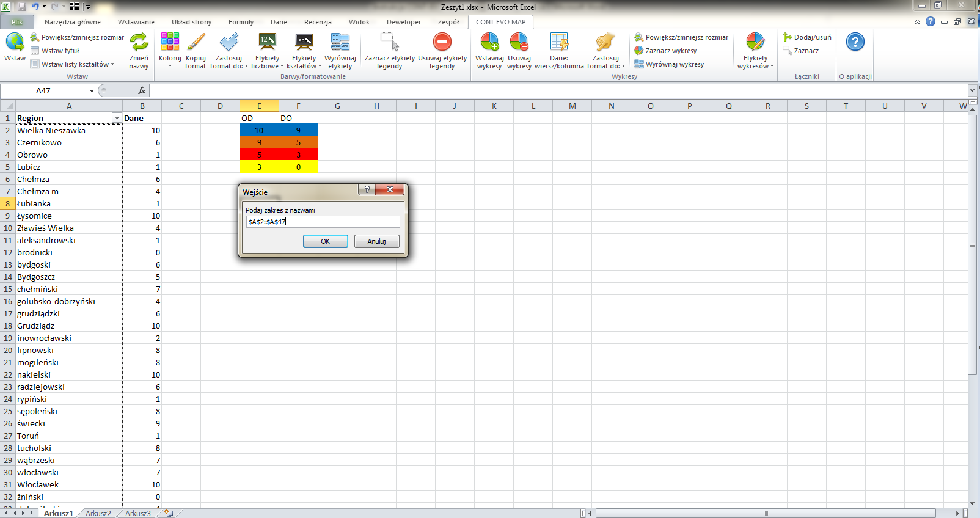This screenshot has width=980, height=518.
Task: Click the range input field in dialog
Action: point(323,222)
